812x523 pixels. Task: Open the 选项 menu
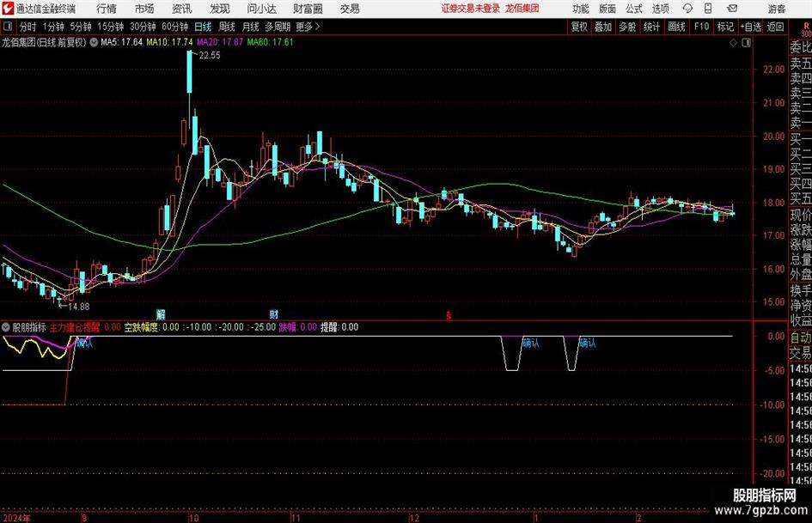(660, 9)
